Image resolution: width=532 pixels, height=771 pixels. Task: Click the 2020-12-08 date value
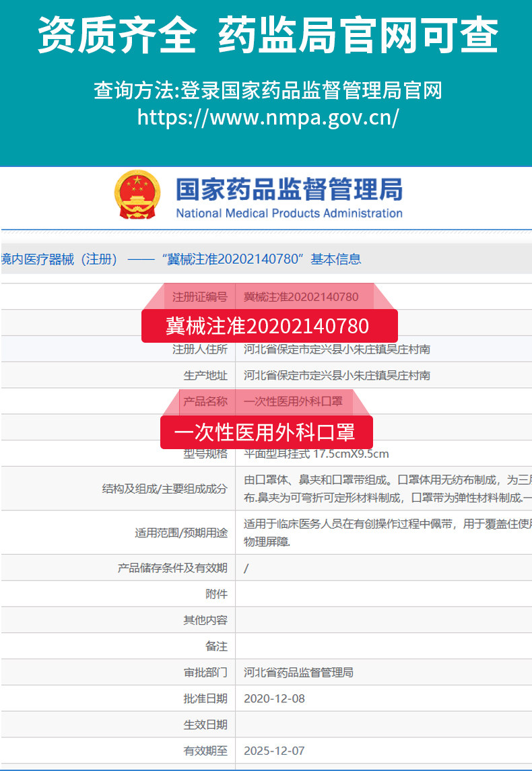(x=274, y=699)
